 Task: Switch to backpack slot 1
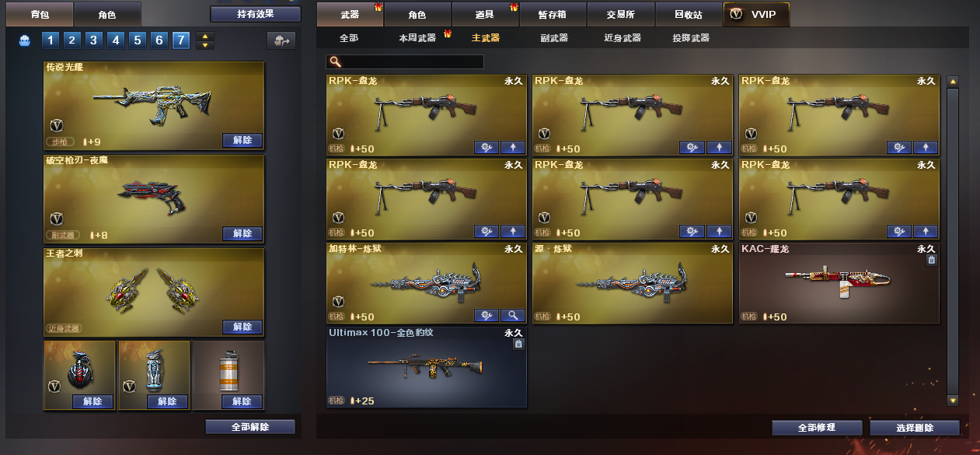coord(51,40)
